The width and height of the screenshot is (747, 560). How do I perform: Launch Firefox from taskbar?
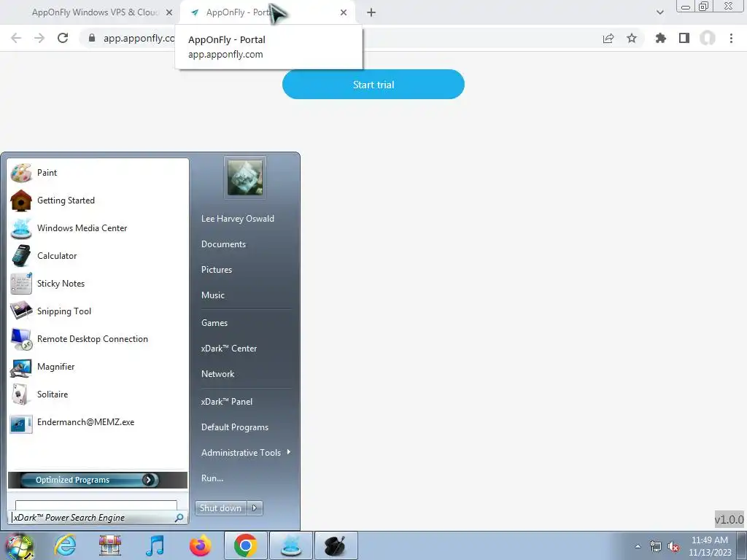pyautogui.click(x=201, y=545)
